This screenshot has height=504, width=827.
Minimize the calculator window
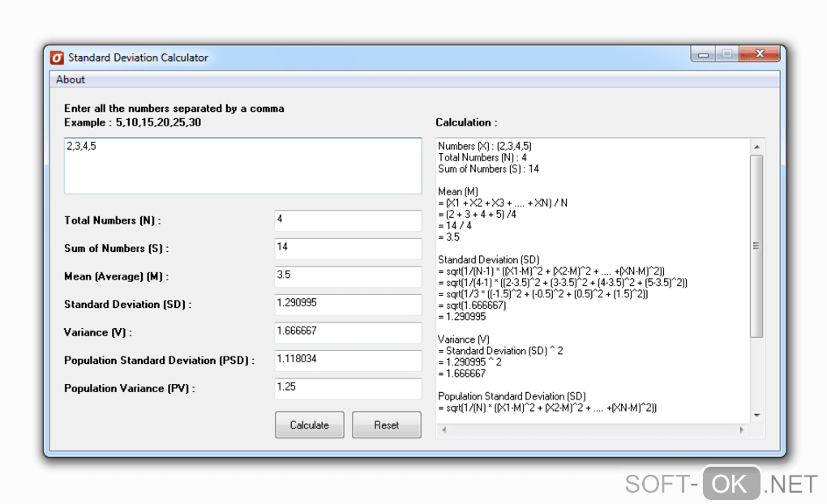pos(703,55)
